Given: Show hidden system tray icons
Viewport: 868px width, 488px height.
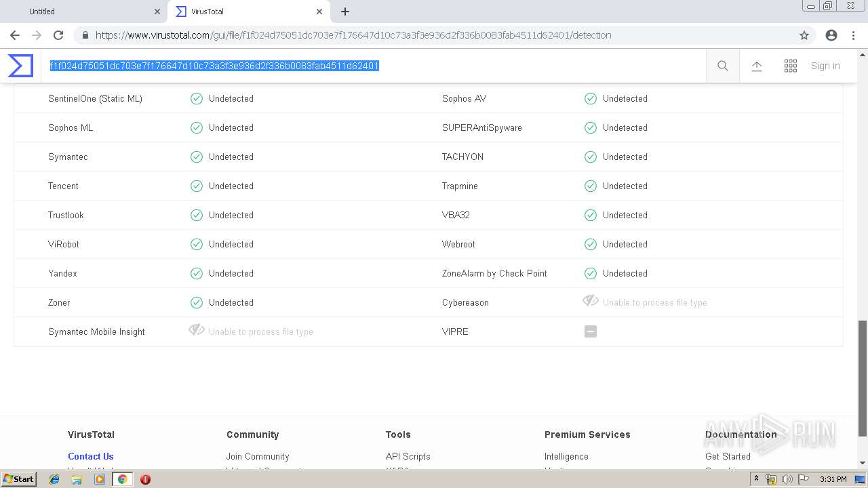Looking at the screenshot, I should (x=757, y=479).
